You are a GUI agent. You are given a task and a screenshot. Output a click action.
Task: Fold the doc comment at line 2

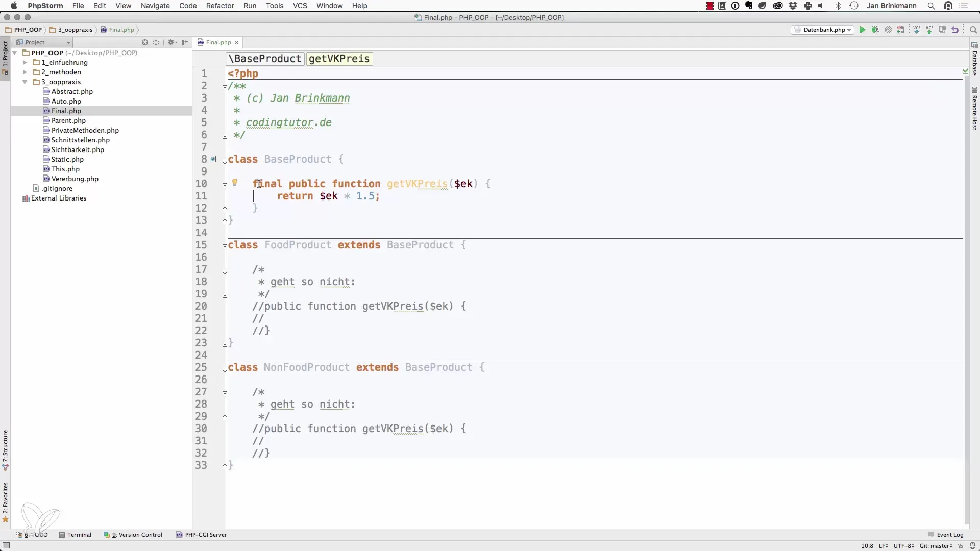[225, 87]
